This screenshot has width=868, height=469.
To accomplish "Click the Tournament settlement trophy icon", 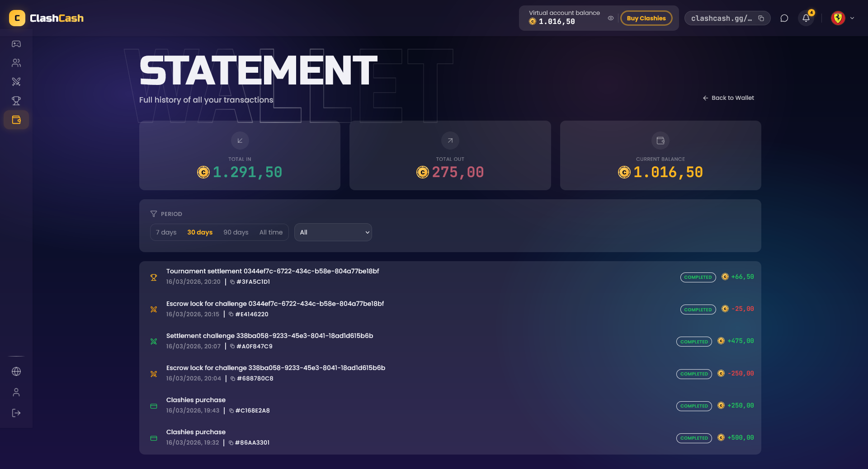I will pyautogui.click(x=154, y=277).
